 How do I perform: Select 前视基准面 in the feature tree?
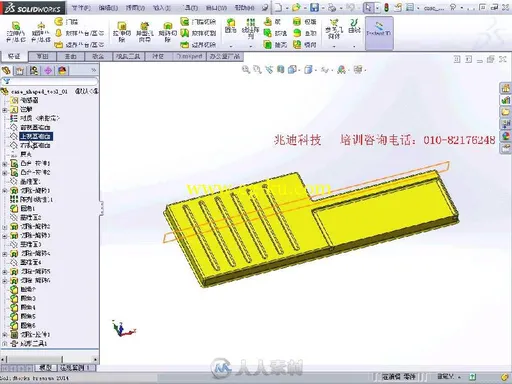(35, 127)
